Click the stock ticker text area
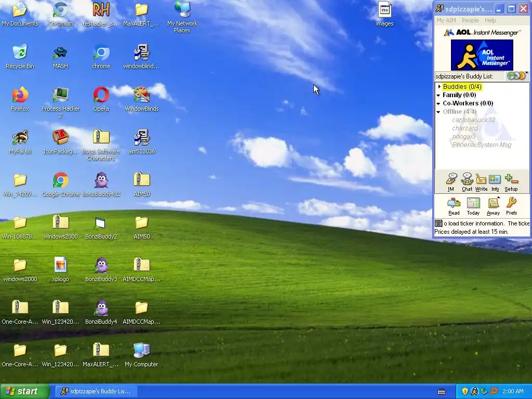Image resolution: width=532 pixels, height=399 pixels. pos(482,228)
